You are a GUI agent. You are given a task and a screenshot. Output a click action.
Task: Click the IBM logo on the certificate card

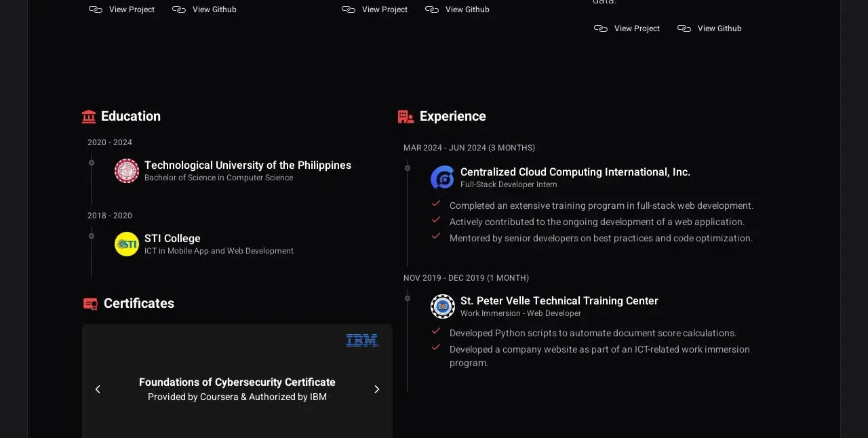[x=362, y=340]
